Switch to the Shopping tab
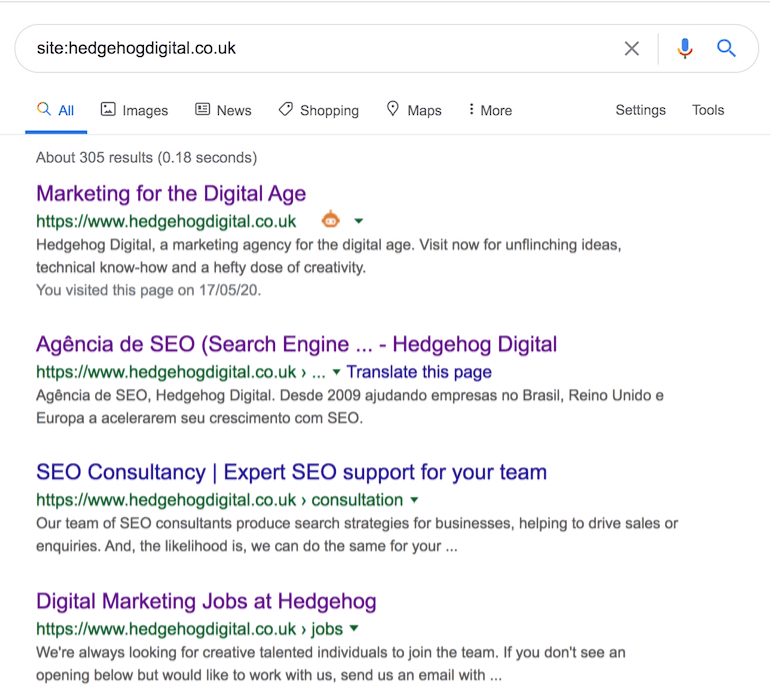Viewport: 770px width, 697px height. click(x=319, y=110)
